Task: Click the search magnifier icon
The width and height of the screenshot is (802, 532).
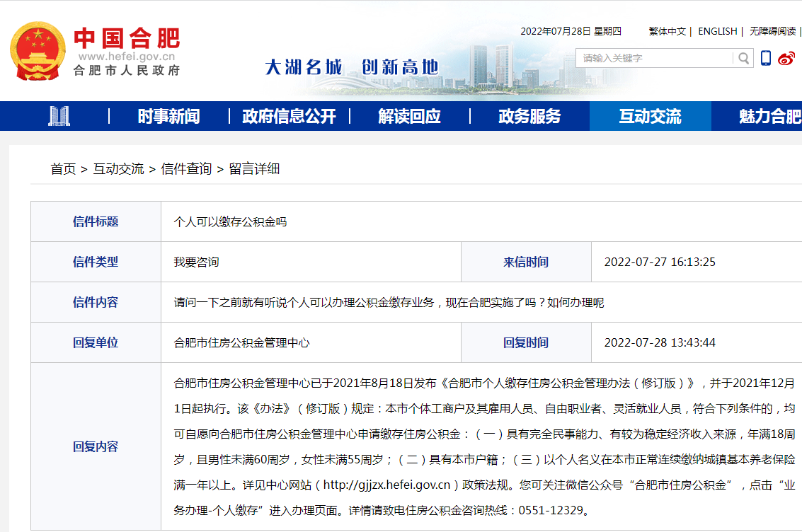Action: [743, 58]
